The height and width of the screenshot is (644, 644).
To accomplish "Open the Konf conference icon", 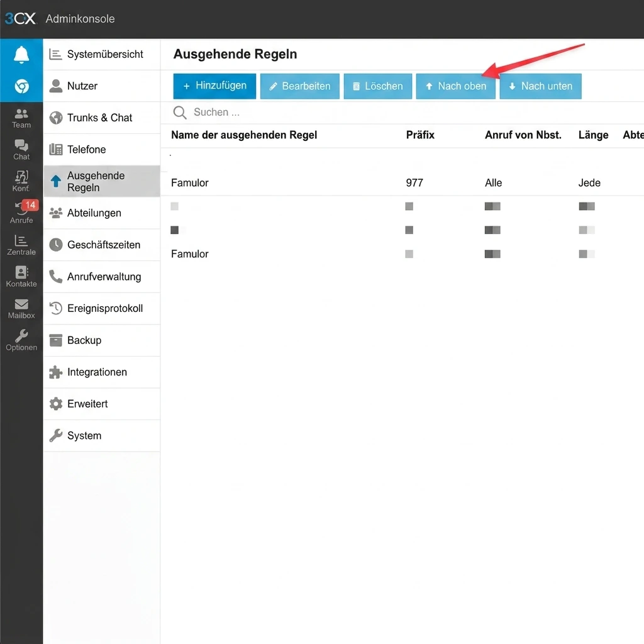I will coord(21,182).
